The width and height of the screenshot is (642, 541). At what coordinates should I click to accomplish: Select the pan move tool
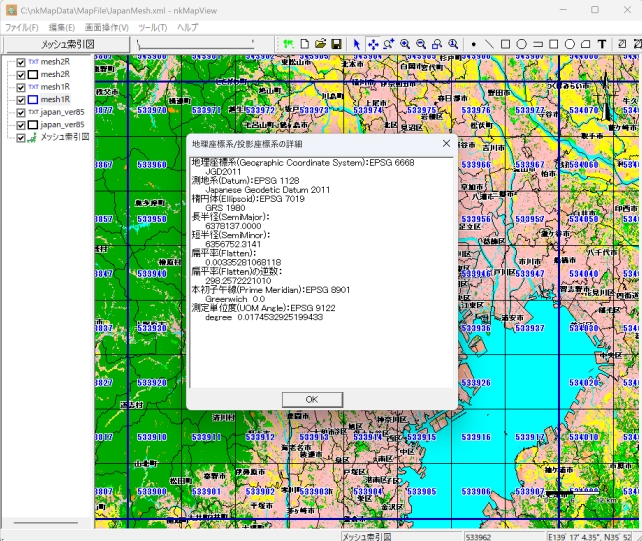coord(373,44)
